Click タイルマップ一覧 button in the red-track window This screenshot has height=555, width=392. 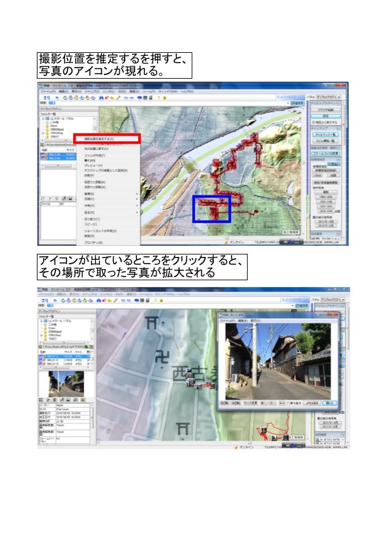[x=326, y=135]
